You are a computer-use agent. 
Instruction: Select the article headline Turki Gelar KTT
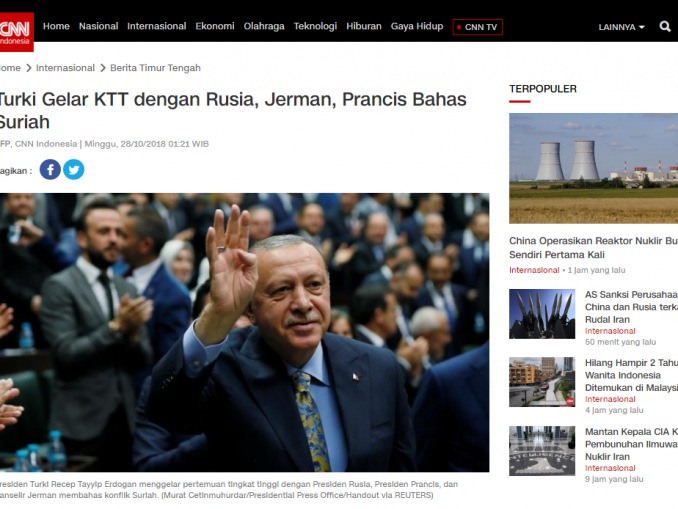pyautogui.click(x=232, y=111)
